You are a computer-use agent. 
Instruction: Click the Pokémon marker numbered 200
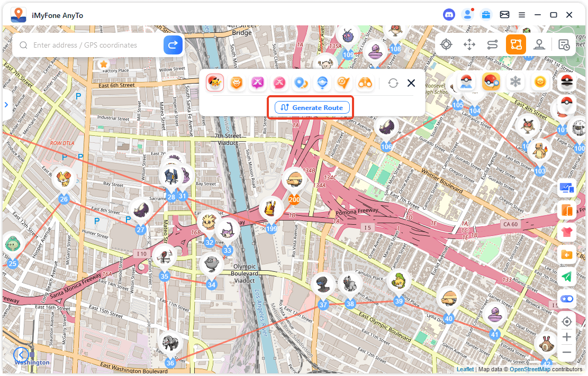click(x=294, y=199)
